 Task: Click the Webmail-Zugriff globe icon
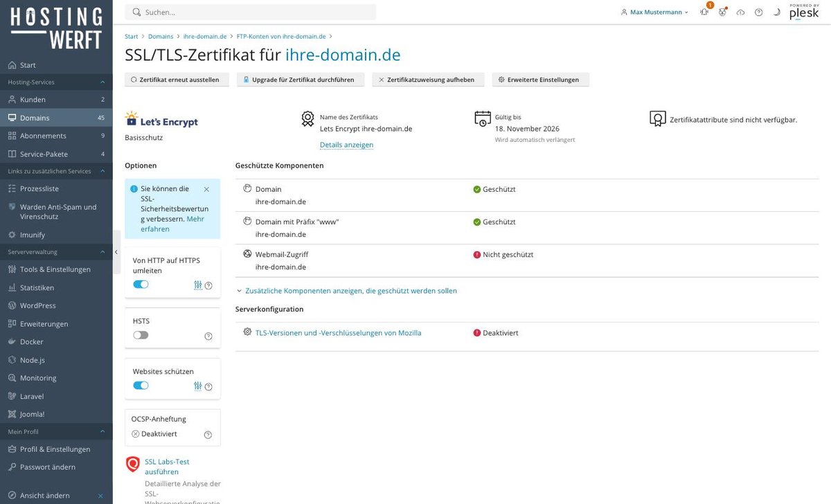click(x=247, y=254)
